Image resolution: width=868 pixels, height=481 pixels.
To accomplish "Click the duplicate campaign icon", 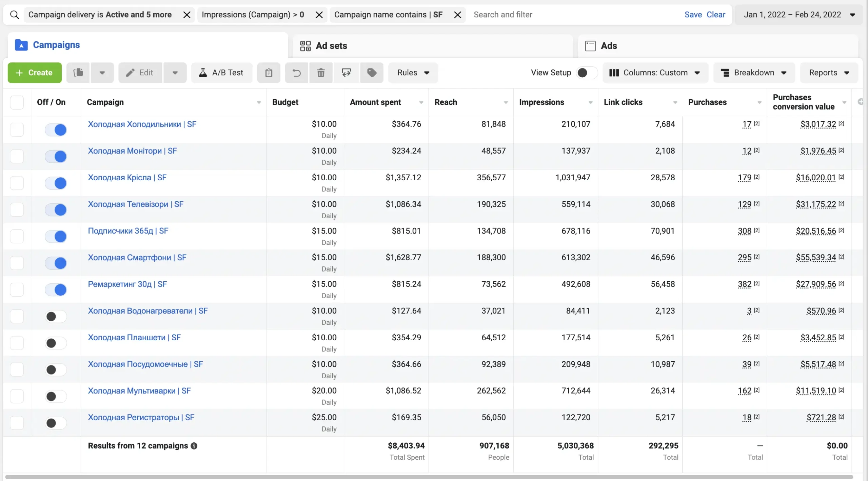I will coord(78,73).
